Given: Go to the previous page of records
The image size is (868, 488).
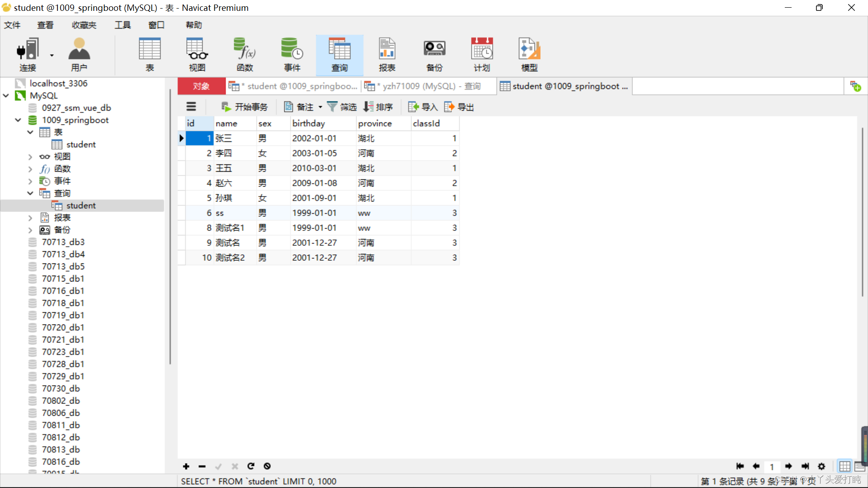Looking at the screenshot, I should click(x=756, y=466).
